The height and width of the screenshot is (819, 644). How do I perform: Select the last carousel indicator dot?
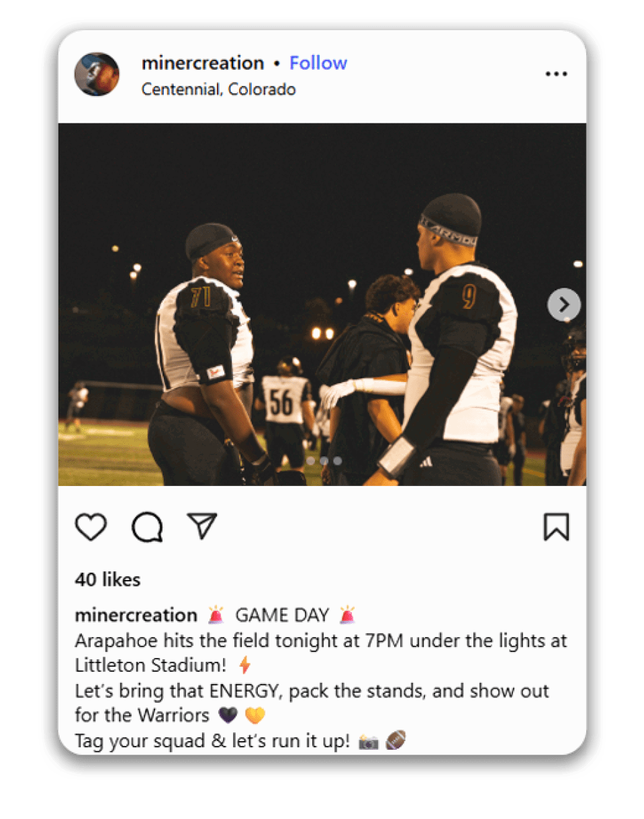[337, 461]
